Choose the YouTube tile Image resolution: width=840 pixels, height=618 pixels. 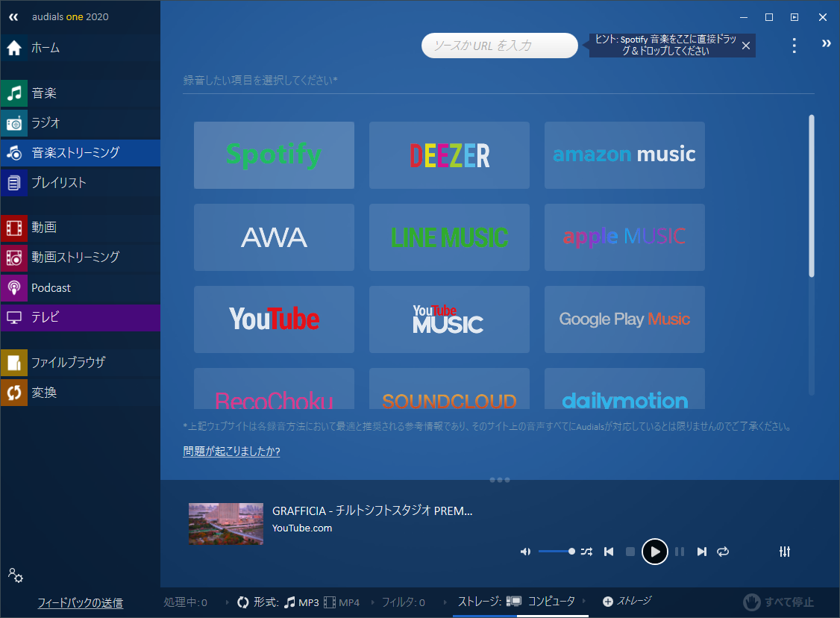[274, 319]
